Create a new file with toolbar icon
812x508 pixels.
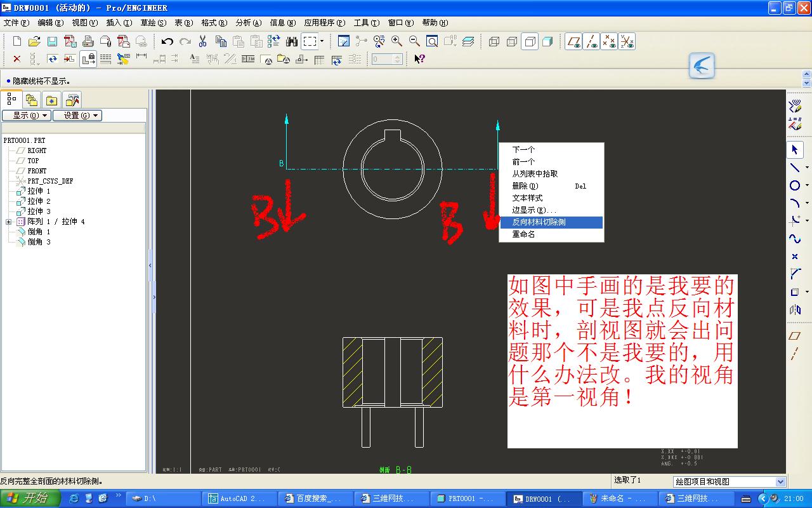pyautogui.click(x=17, y=42)
